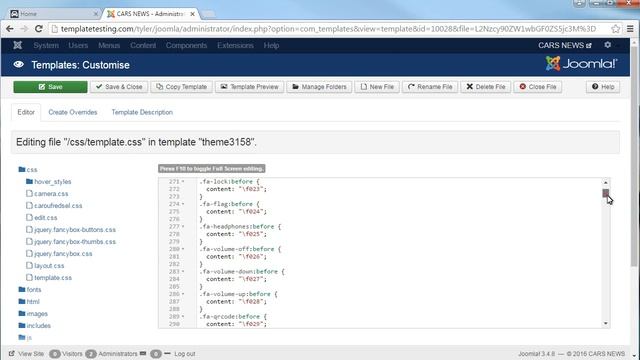Close the CARS NEWS browser tab
The width and height of the screenshot is (640, 360).
tap(193, 14)
